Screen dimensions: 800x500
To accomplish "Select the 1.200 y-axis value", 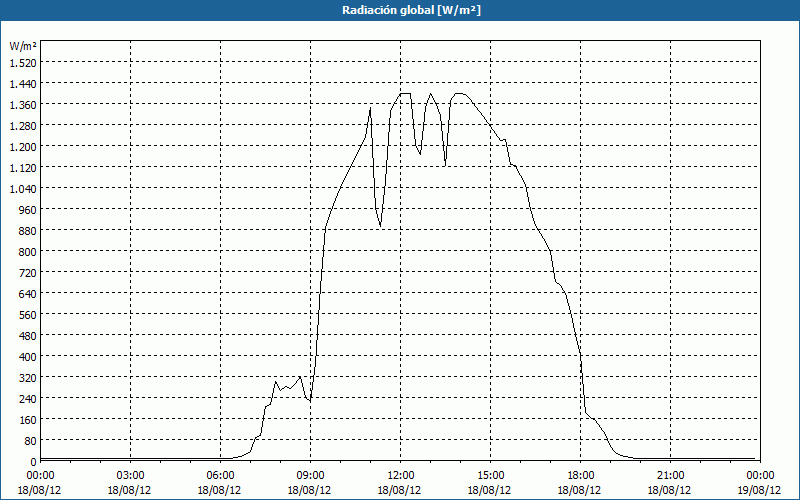I will click(23, 146).
